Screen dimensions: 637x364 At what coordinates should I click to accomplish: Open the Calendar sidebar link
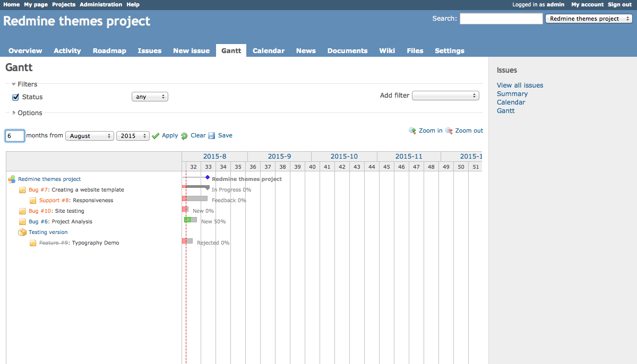(511, 102)
